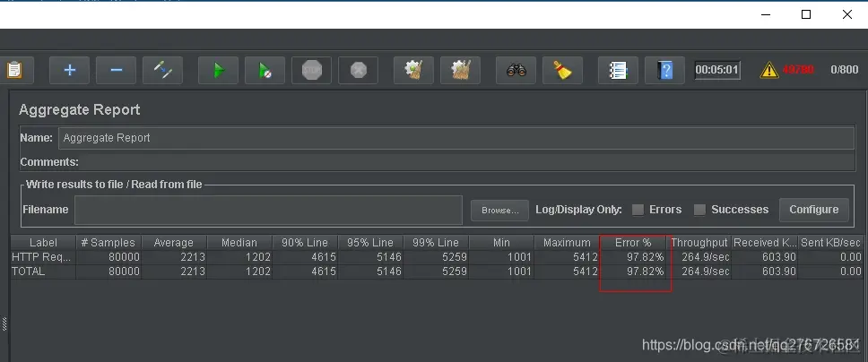Viewport: 868px width, 362px height.
Task: Click the Add (plus) toolbar button
Action: (x=70, y=70)
